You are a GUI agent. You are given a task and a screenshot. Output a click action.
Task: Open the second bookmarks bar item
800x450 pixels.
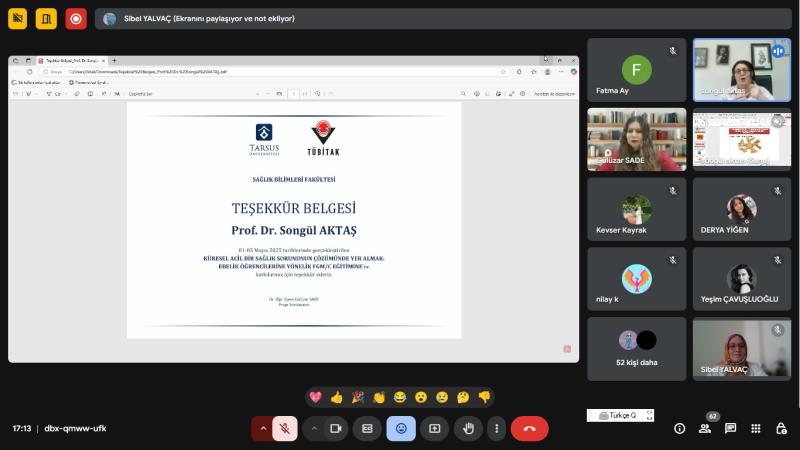tap(88, 82)
